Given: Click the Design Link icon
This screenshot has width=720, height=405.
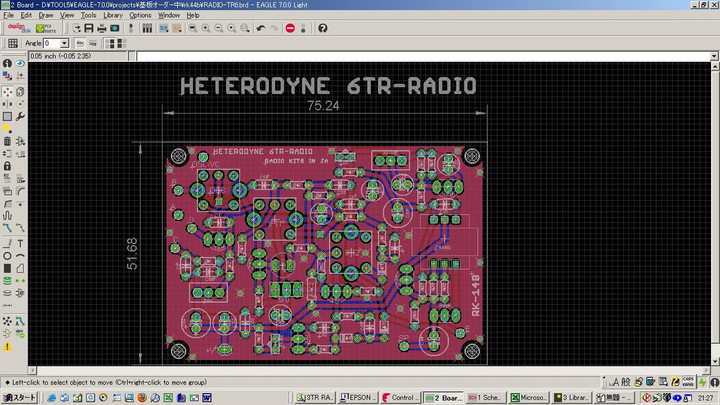Looking at the screenshot, I should 20,28.
